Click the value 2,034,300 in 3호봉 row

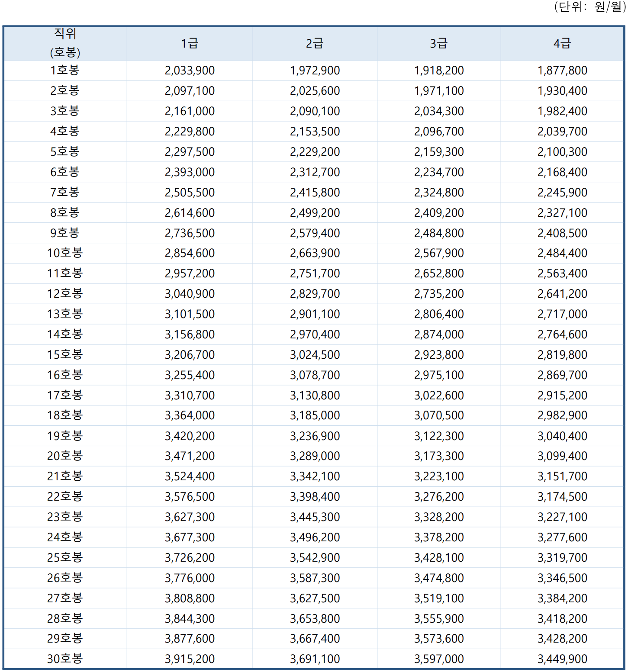pyautogui.click(x=439, y=111)
